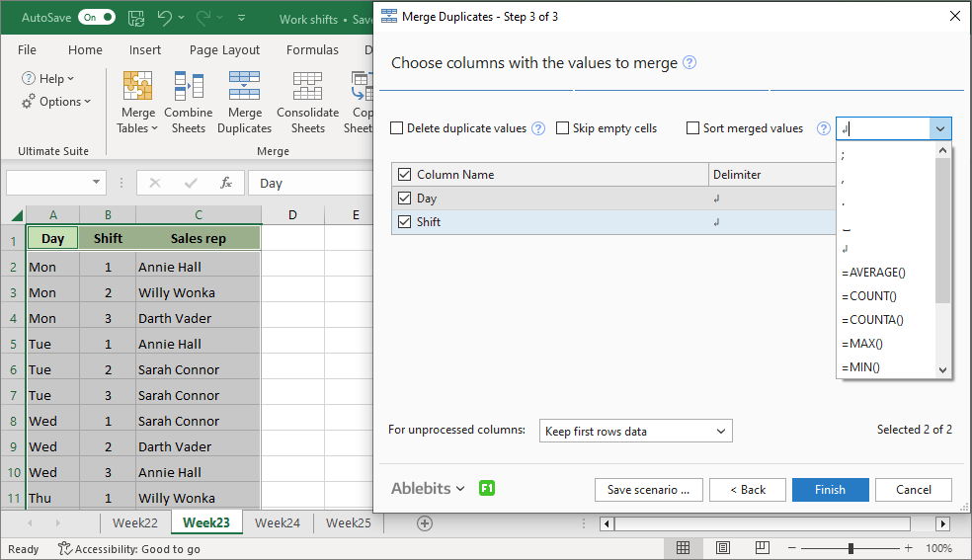The image size is (972, 560).
Task: Check Sort merged values option
Action: tap(693, 128)
